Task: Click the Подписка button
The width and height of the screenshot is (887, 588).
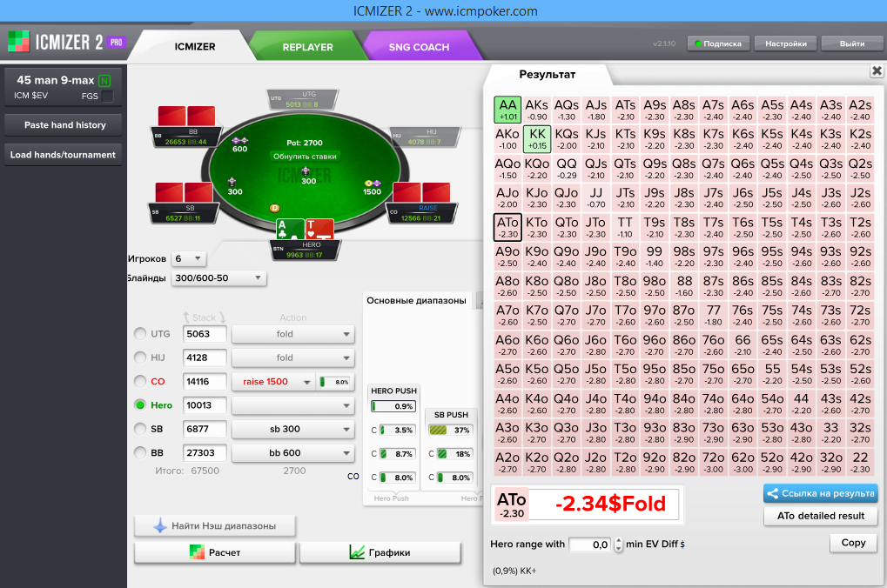Action: [718, 43]
